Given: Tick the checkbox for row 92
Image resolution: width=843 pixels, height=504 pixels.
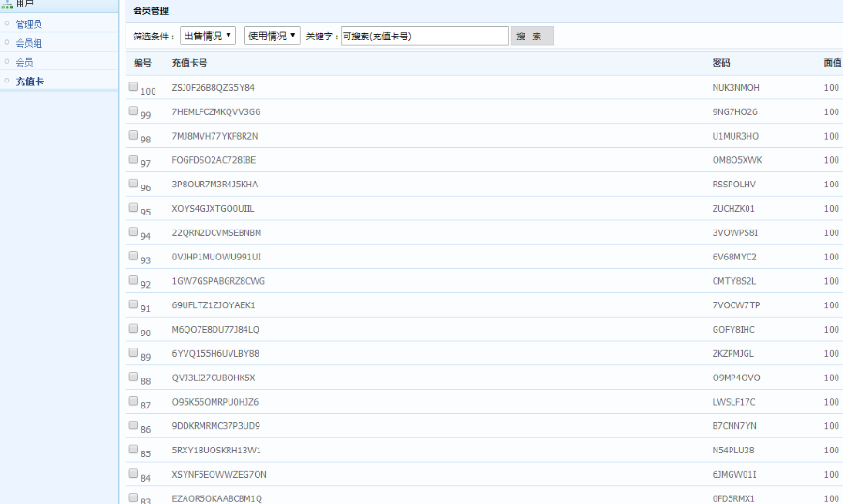Looking at the screenshot, I should click(x=133, y=280).
